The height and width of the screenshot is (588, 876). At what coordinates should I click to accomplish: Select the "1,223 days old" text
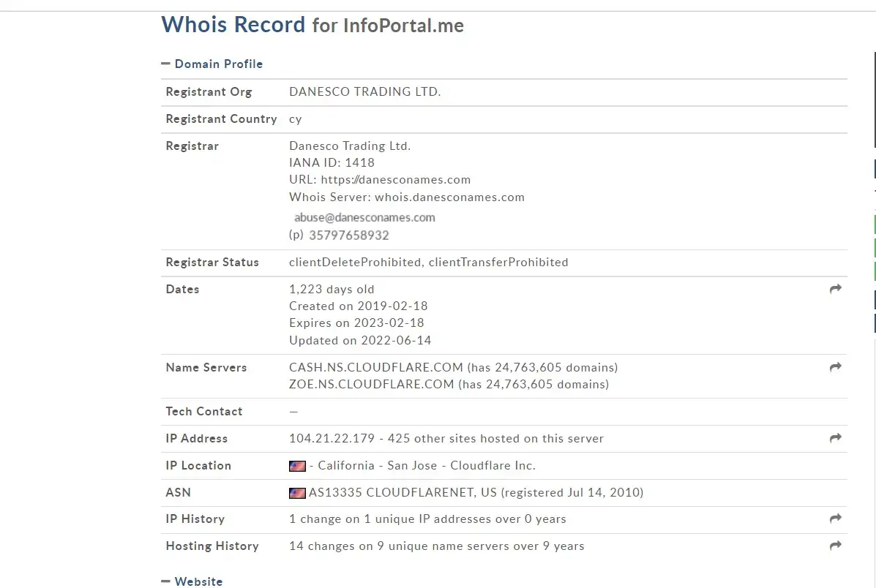pos(332,290)
